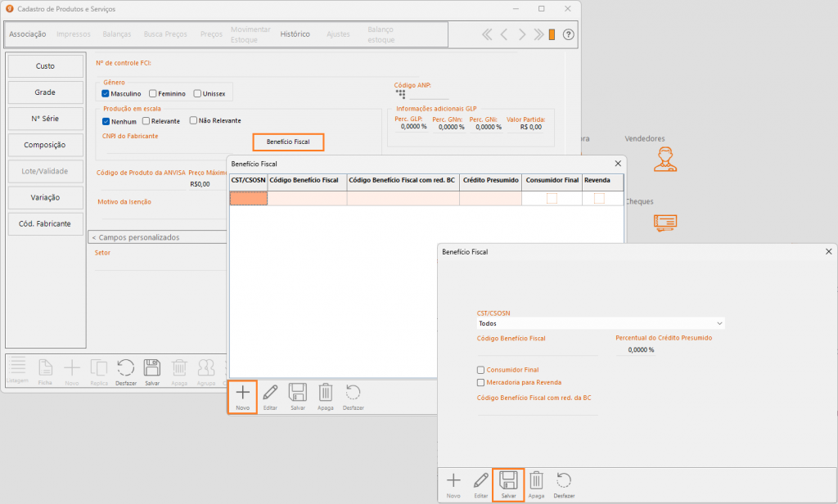Viewport: 838px width, 504px height.
Task: Open the Associação tab
Action: [27, 34]
